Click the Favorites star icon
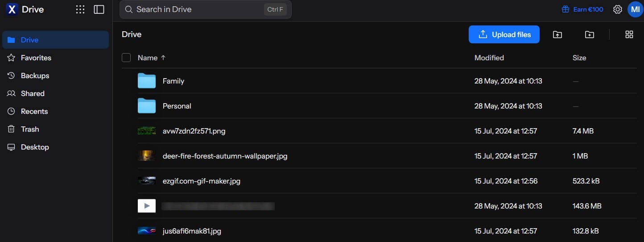The image size is (644, 242). click(x=12, y=58)
